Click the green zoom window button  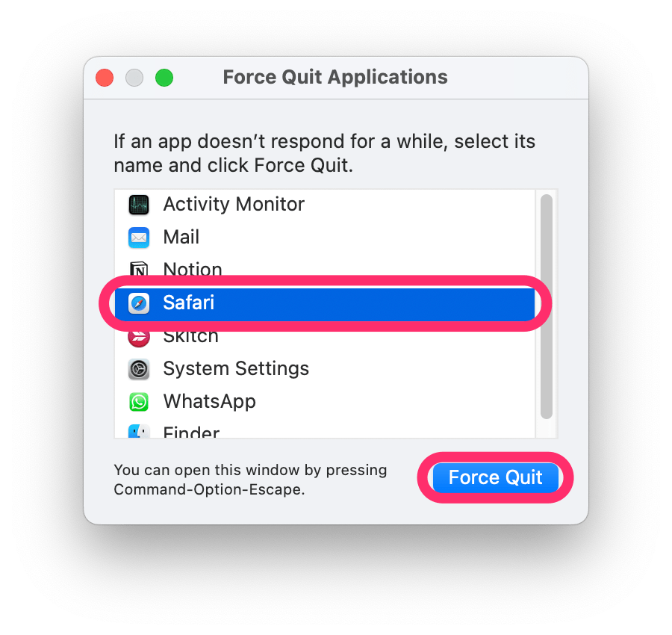pyautogui.click(x=164, y=78)
